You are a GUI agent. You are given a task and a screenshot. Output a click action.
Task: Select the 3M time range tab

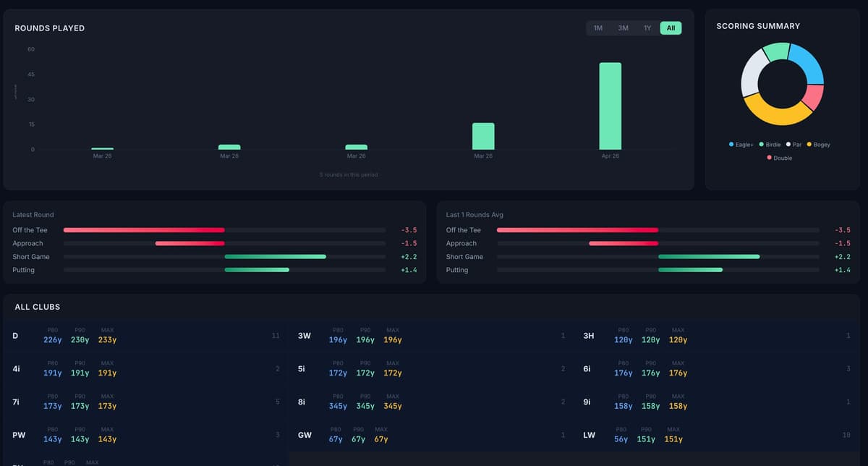point(623,27)
